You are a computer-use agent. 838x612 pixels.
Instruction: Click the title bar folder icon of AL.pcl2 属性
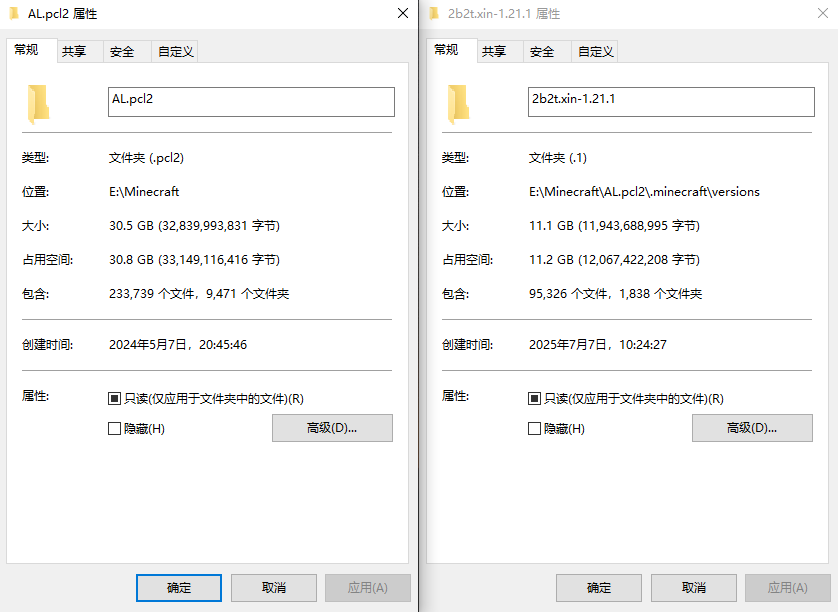15,14
